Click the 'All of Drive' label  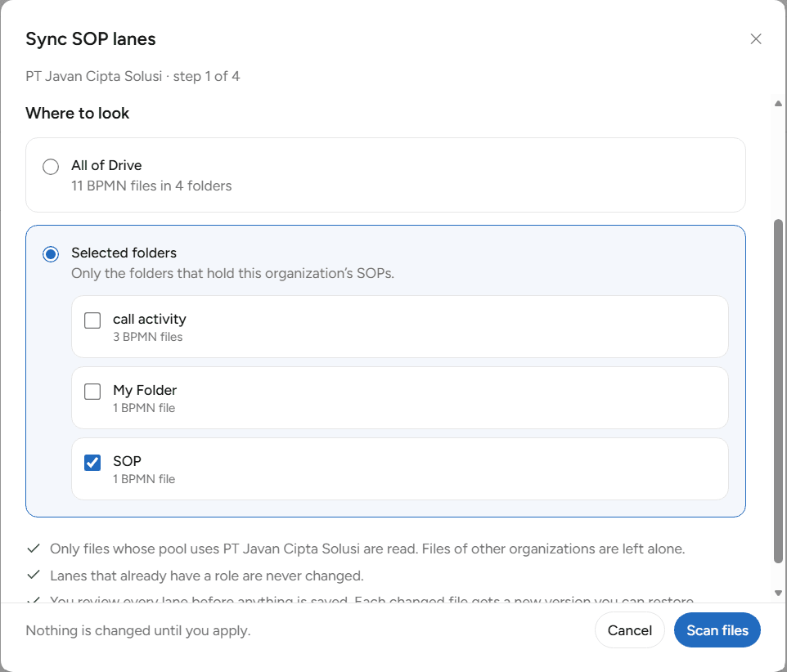106,165
